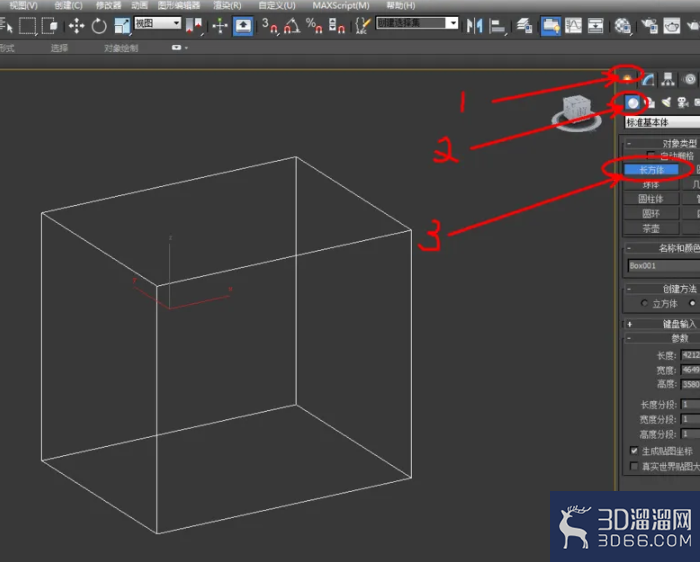
Task: Open the 视图 reference coordinate dropdown
Action: [x=158, y=23]
